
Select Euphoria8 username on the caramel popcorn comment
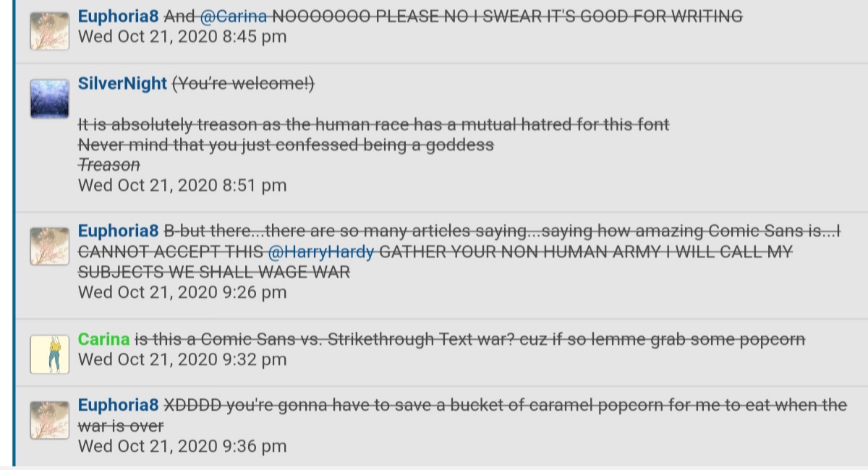point(118,406)
